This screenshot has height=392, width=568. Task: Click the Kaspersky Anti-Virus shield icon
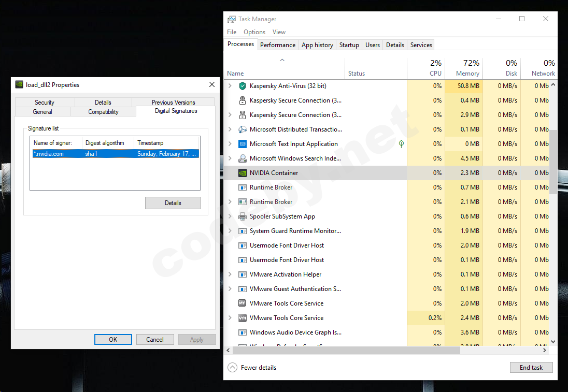[242, 86]
